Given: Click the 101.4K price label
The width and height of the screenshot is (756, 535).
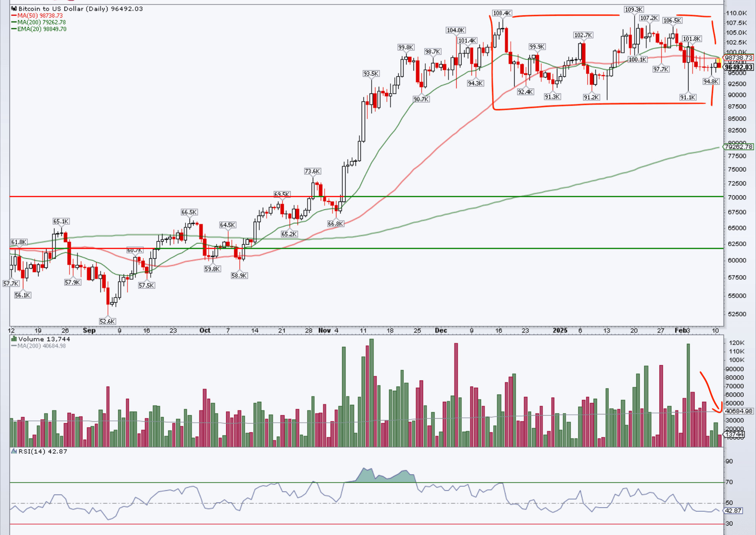Looking at the screenshot, I should point(467,40).
